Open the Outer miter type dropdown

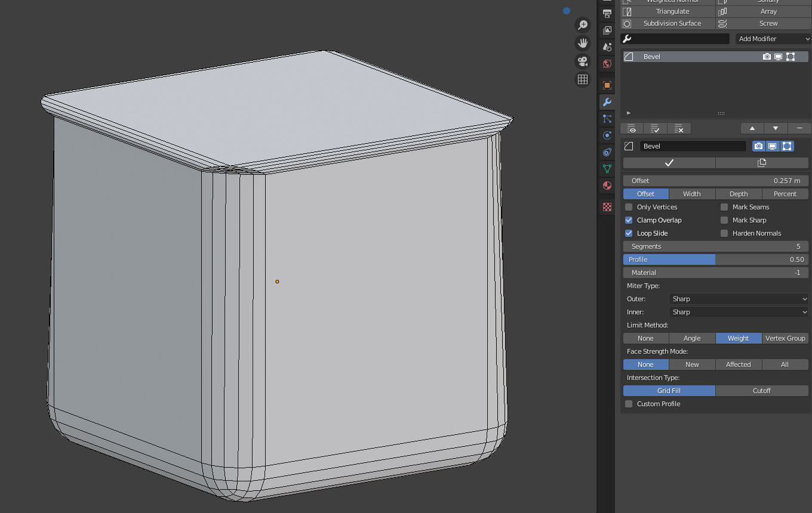739,299
